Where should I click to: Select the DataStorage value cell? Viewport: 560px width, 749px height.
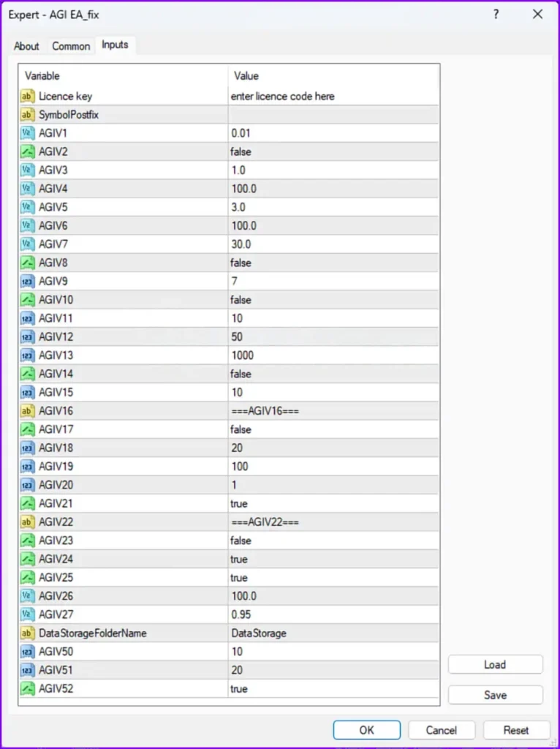coord(333,633)
